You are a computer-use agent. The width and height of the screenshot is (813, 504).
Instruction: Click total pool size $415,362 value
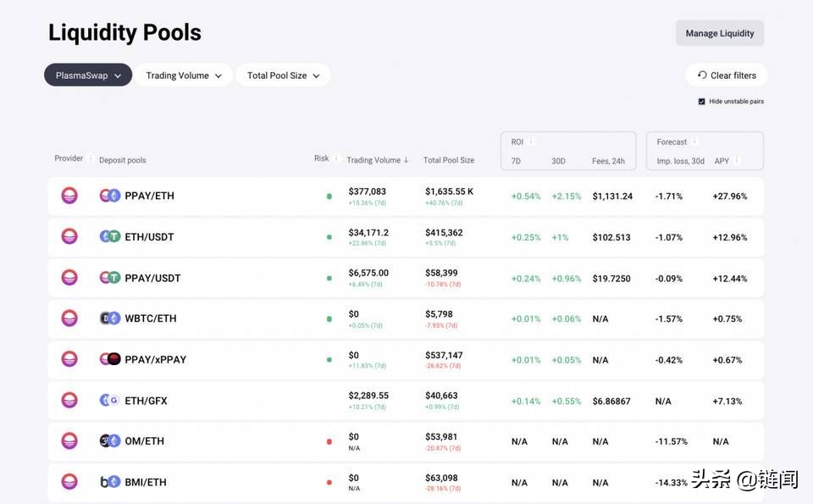(x=444, y=232)
